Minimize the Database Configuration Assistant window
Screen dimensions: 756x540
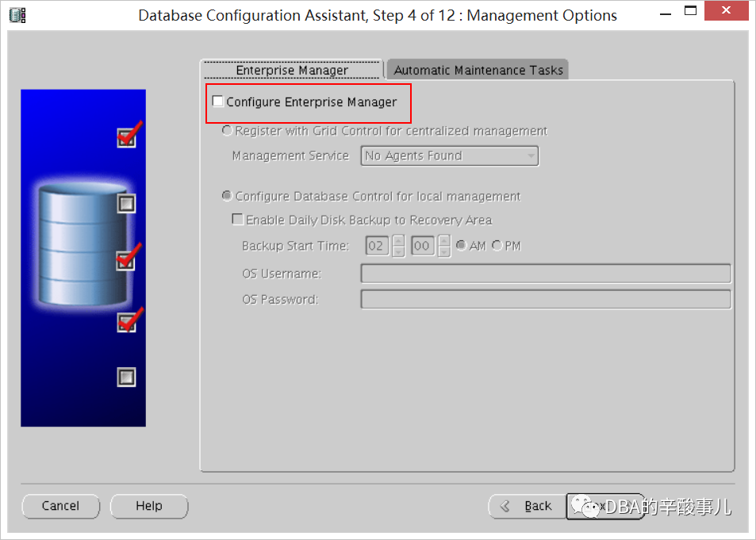[x=666, y=13]
